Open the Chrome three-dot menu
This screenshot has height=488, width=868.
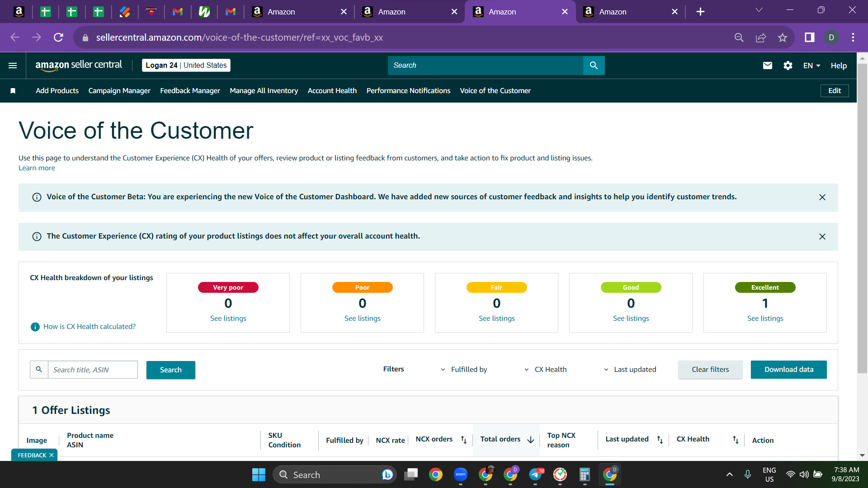pos(853,38)
